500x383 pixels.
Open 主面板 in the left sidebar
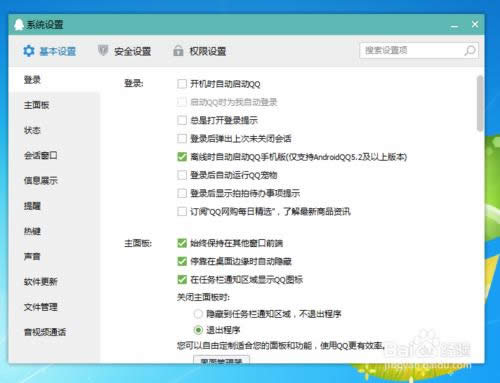37,105
